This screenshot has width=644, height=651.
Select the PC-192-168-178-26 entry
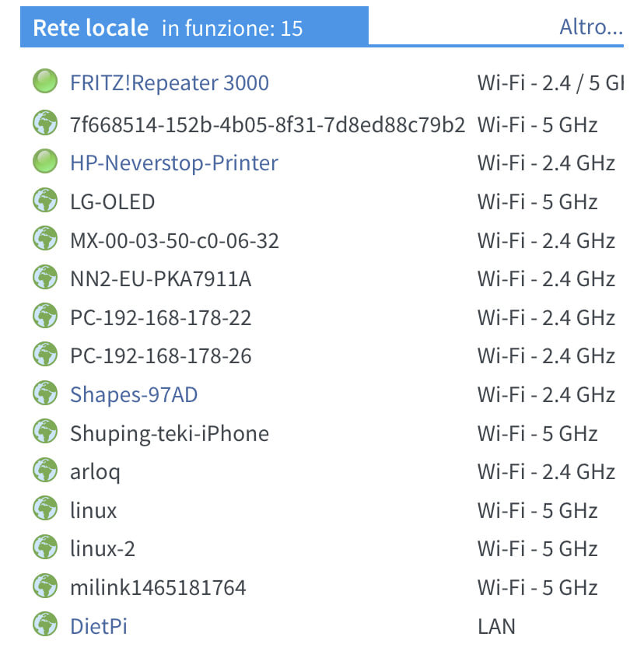tap(161, 355)
